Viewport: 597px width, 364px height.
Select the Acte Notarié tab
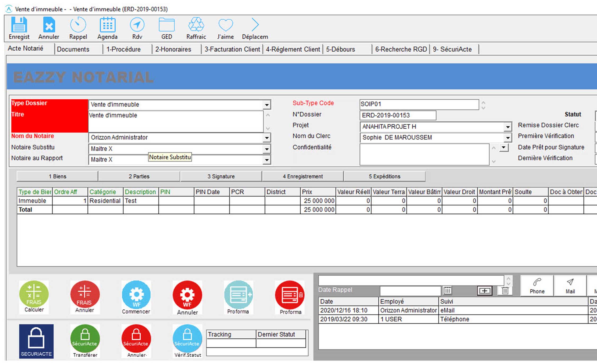(29, 49)
